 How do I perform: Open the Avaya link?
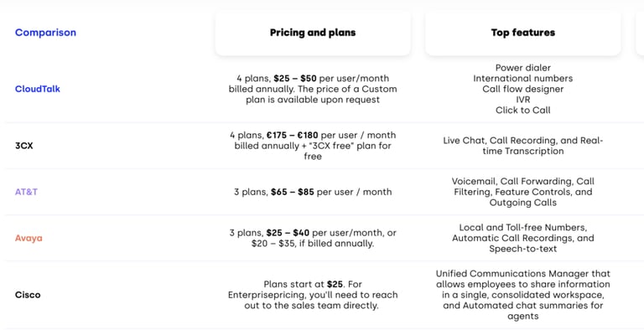pyautogui.click(x=29, y=238)
